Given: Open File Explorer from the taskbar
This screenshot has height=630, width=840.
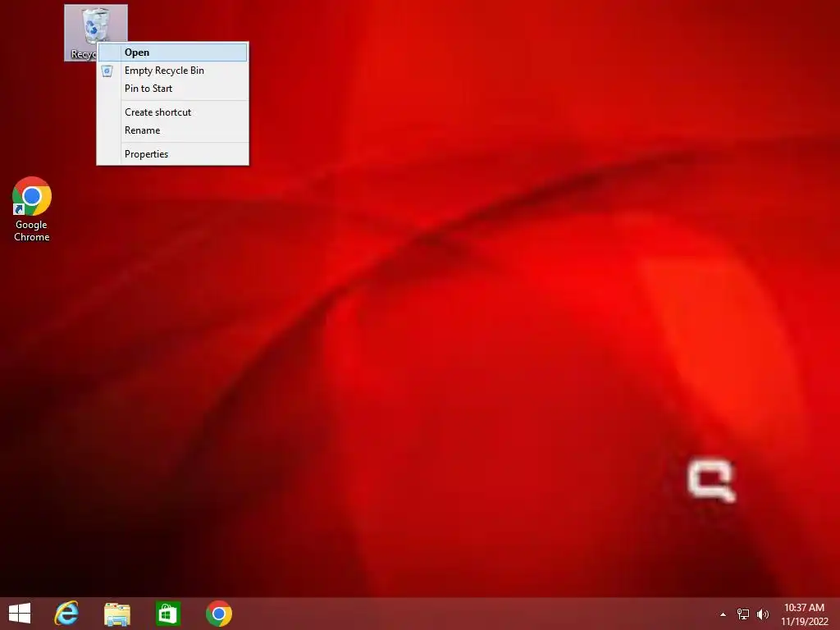Looking at the screenshot, I should click(116, 614).
